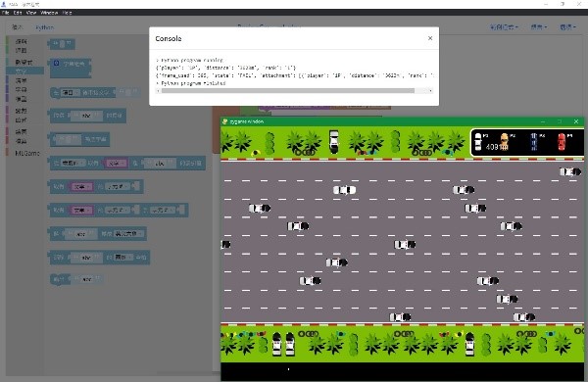Click the orange P2 car icon in scoreboard
The height and width of the screenshot is (382, 588).
point(505,142)
